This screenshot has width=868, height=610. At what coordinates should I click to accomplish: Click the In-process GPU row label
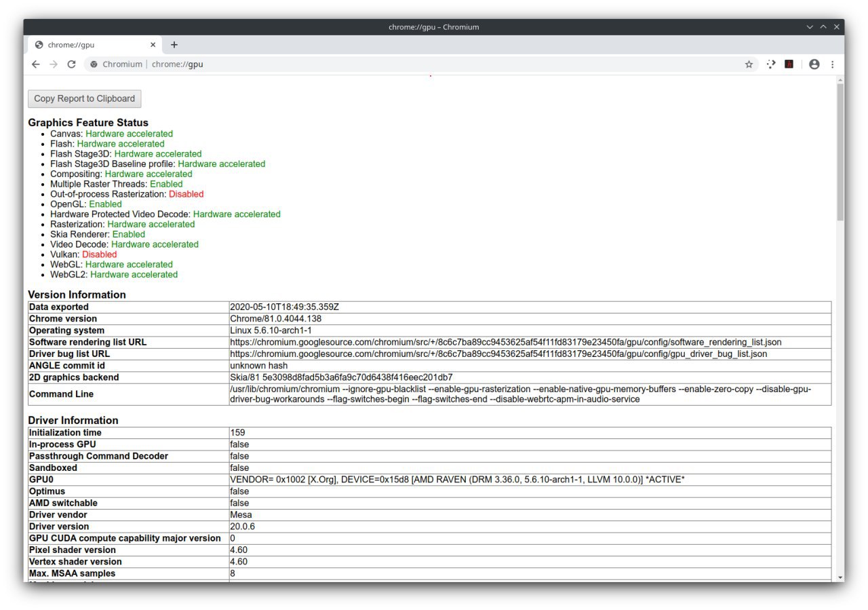(62, 444)
